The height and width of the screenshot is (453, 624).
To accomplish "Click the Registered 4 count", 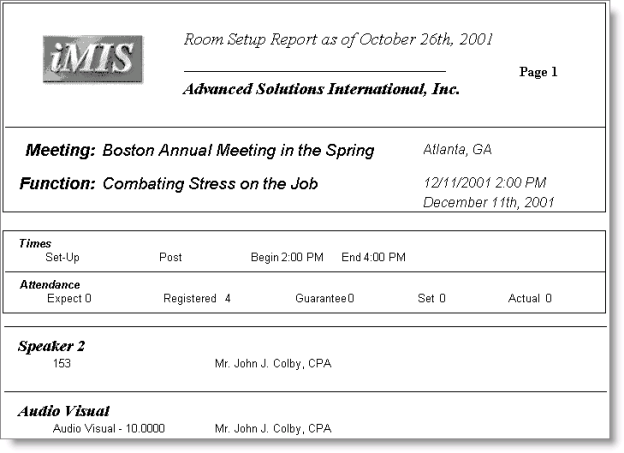I will 197,298.
